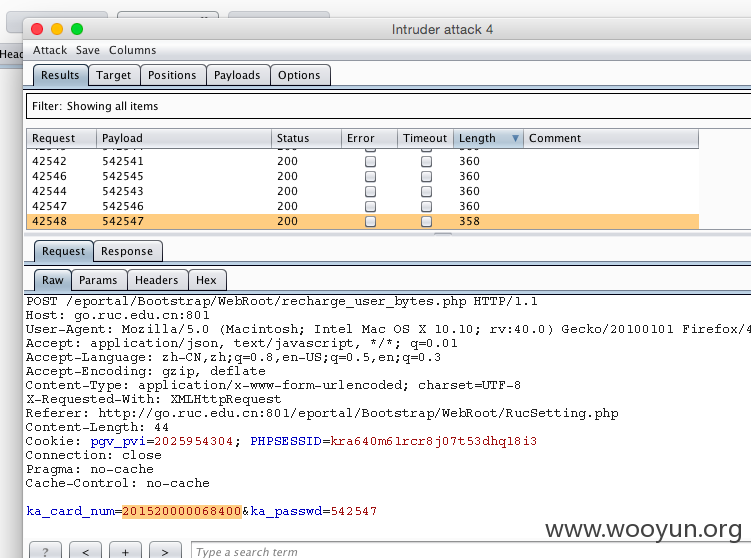
Task: Click the Referer header line
Action: (322, 413)
